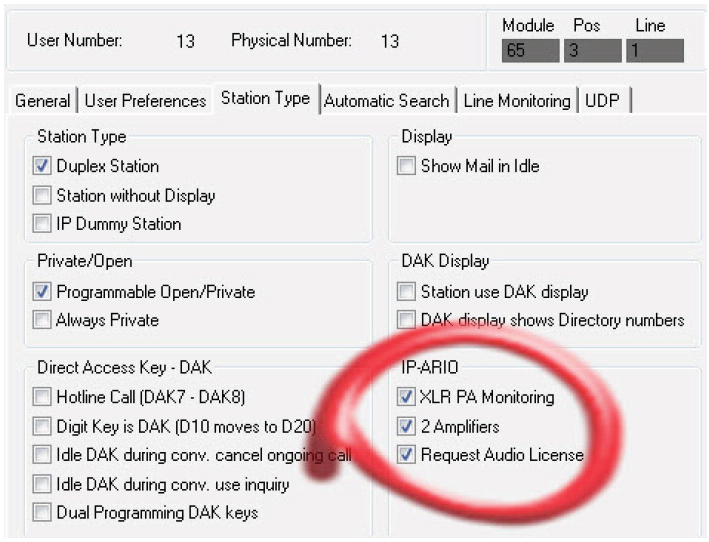709x542 pixels.
Task: Enable the Always Private option
Action: point(42,320)
